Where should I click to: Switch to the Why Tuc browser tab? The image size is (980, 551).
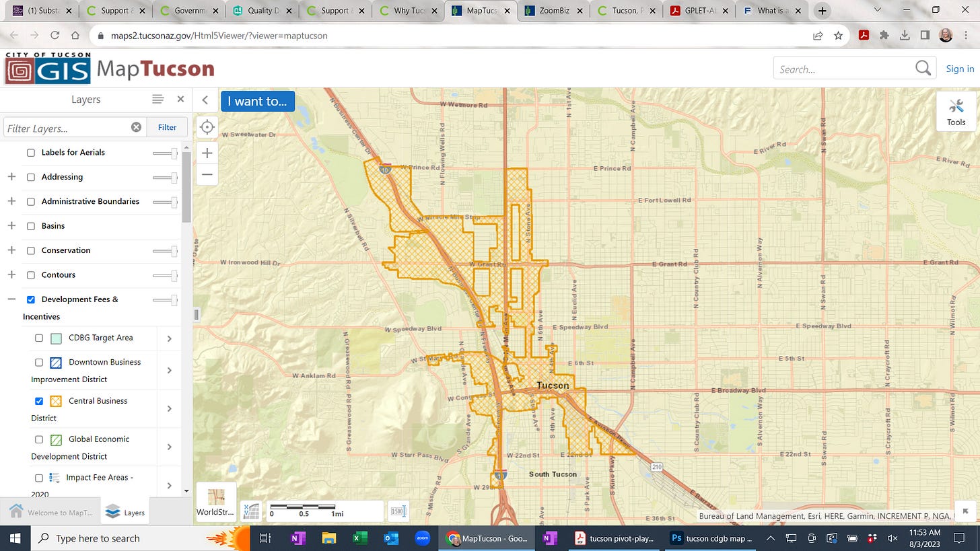tap(408, 11)
